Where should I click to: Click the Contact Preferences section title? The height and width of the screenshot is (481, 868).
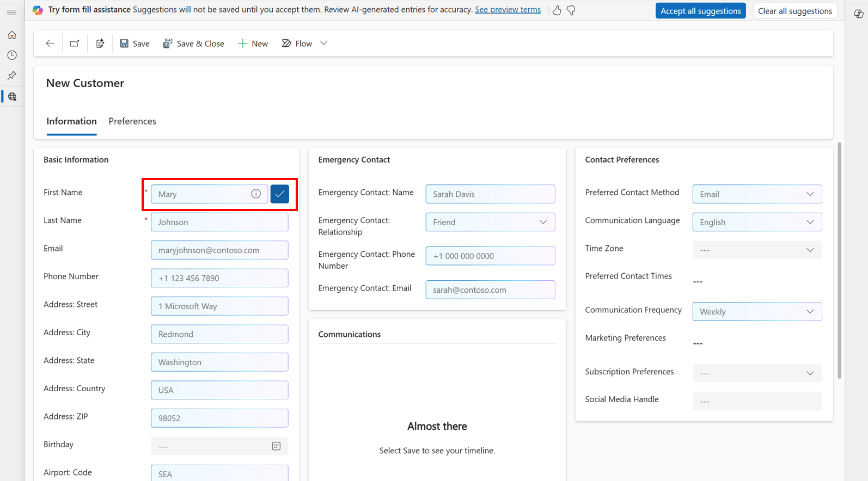pos(622,159)
